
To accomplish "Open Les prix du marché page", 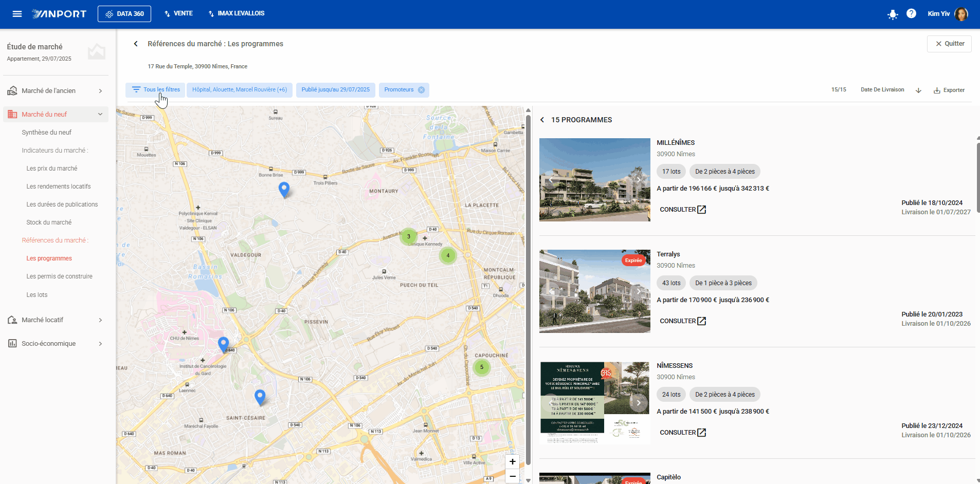I will pos(52,169).
